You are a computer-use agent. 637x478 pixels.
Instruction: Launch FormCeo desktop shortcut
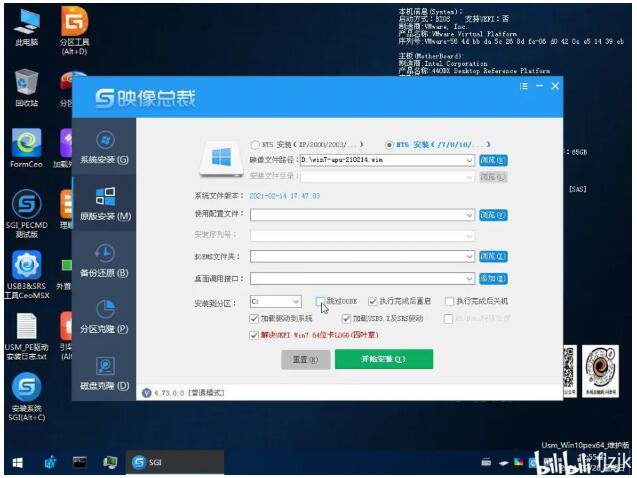(x=27, y=149)
